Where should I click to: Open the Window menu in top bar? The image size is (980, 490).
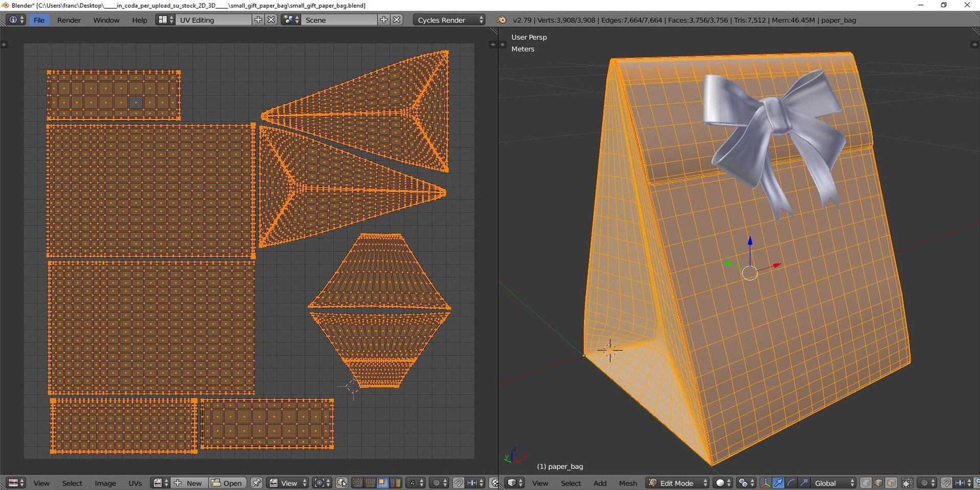(106, 20)
